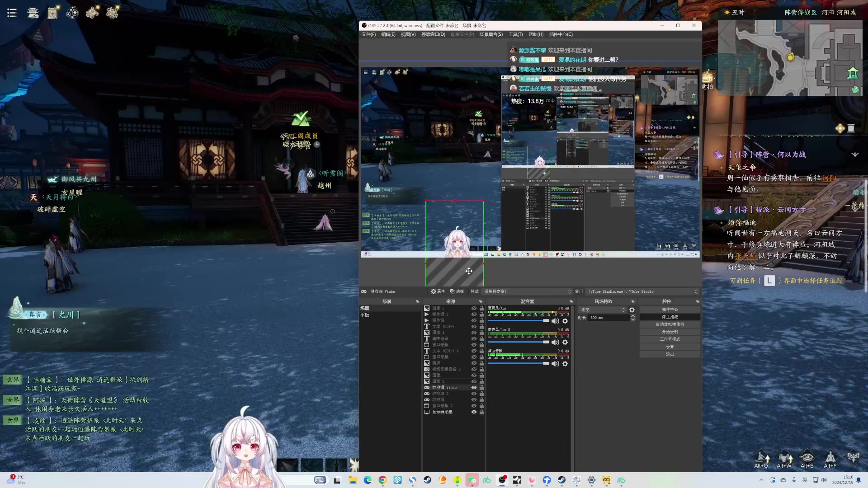This screenshot has width=868, height=488.
Task: Pop out the 控件 dock panel
Action: tap(698, 301)
